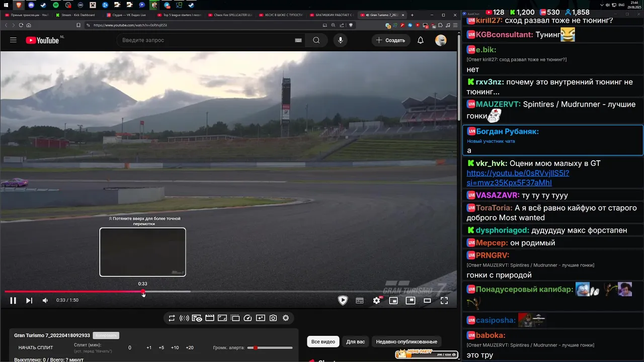644x362 pixels.
Task: Open the on-screen keyboard icon in search box
Action: 298,40
